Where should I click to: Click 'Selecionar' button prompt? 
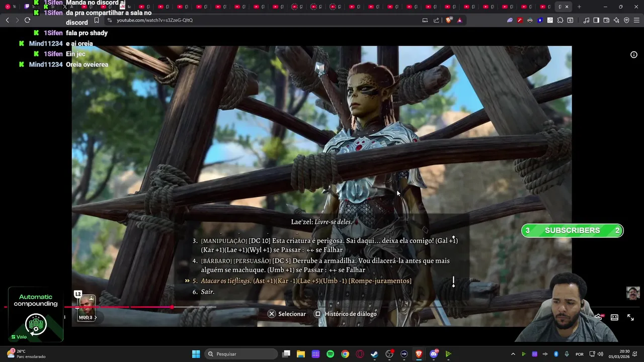[x=287, y=314]
